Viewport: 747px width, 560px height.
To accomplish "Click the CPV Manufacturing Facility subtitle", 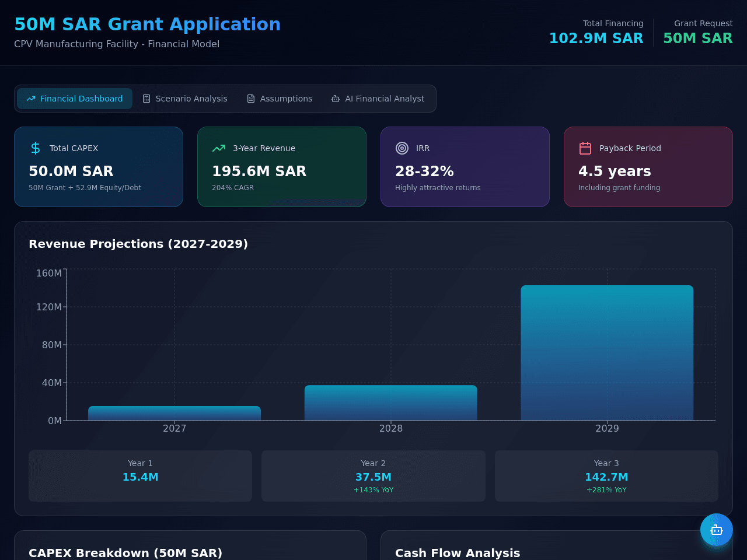I will (117, 44).
